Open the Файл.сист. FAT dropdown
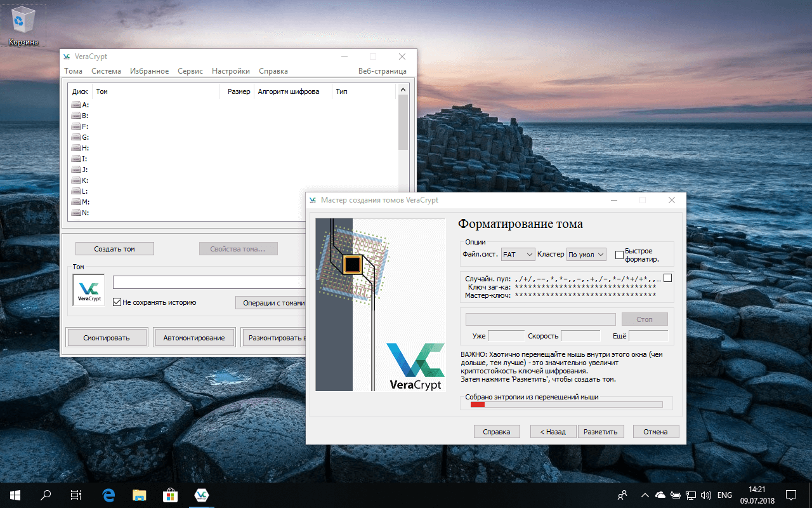Image resolution: width=812 pixels, height=508 pixels. pyautogui.click(x=518, y=254)
